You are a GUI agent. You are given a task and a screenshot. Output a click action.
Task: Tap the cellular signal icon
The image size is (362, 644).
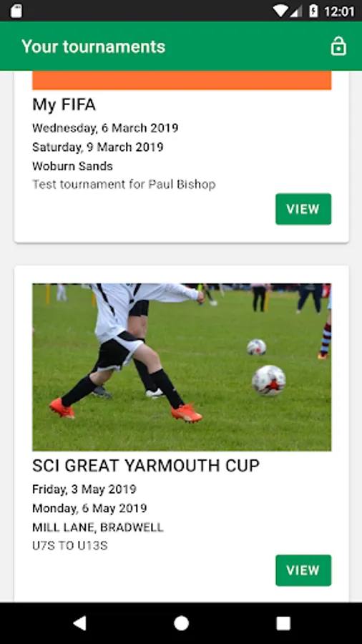(x=296, y=11)
